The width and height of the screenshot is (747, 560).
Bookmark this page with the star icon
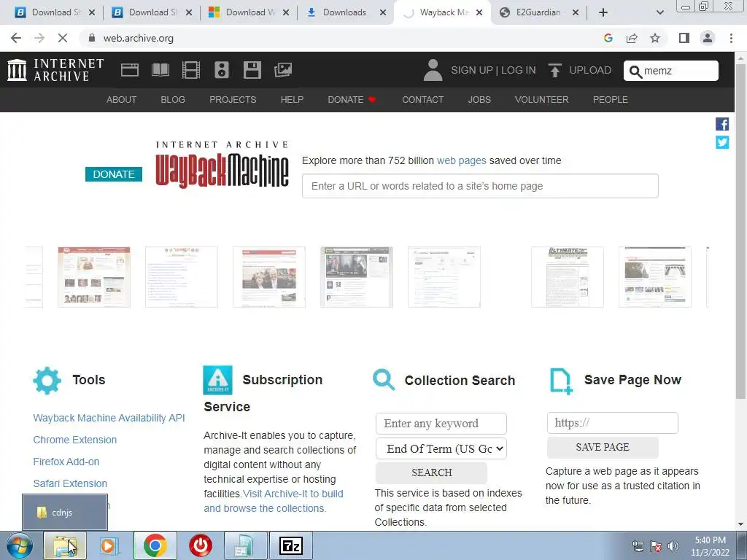(x=655, y=38)
